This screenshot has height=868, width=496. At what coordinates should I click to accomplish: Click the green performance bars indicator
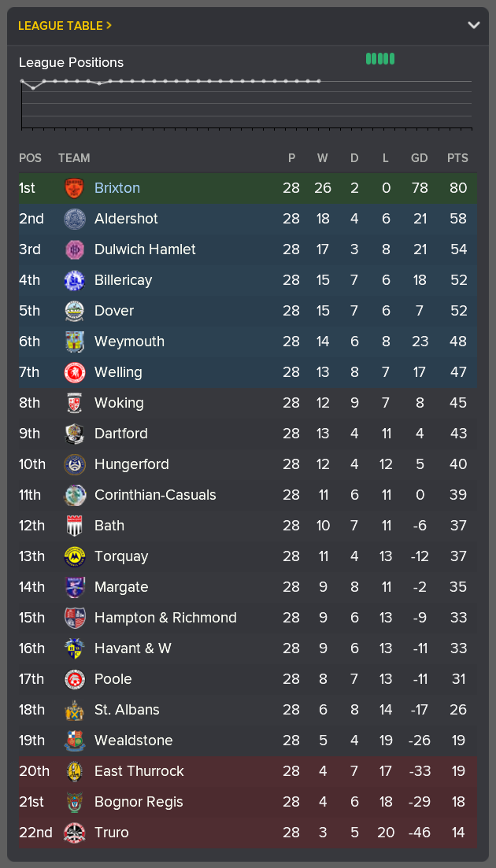click(x=379, y=58)
